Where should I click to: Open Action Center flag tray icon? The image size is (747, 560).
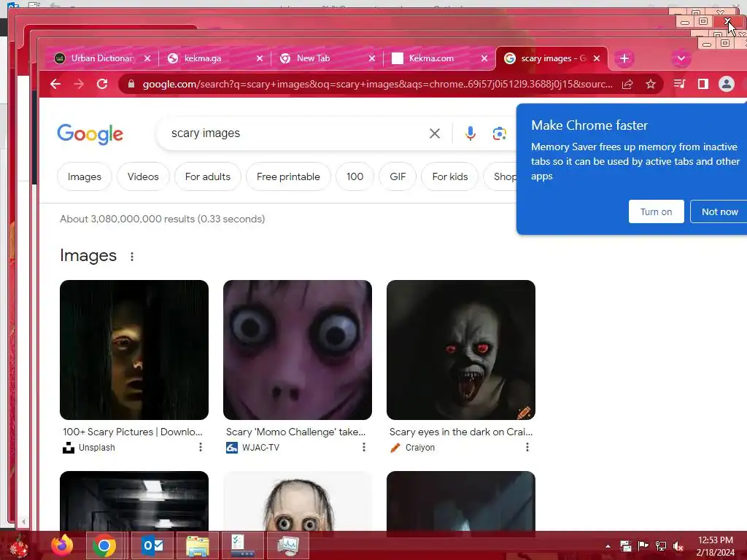(x=643, y=545)
